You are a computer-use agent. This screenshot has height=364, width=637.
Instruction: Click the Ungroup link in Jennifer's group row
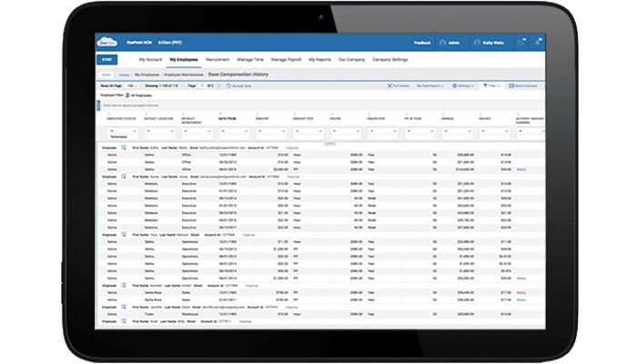292,308
